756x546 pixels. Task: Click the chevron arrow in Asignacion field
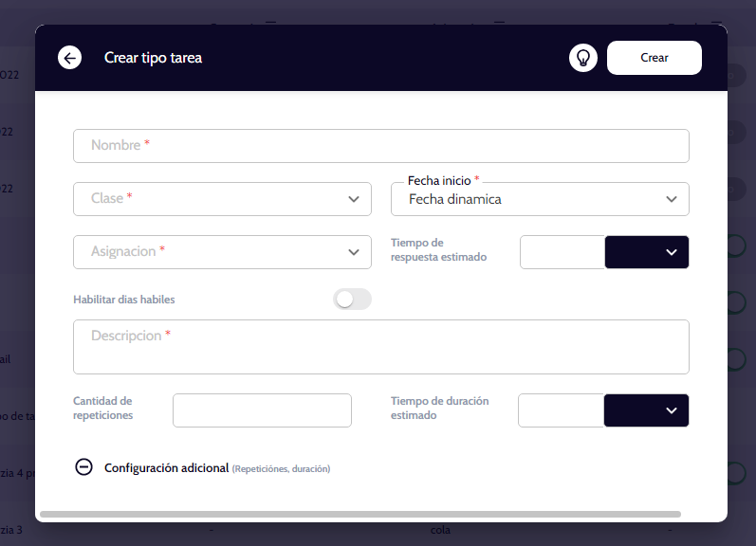click(354, 252)
